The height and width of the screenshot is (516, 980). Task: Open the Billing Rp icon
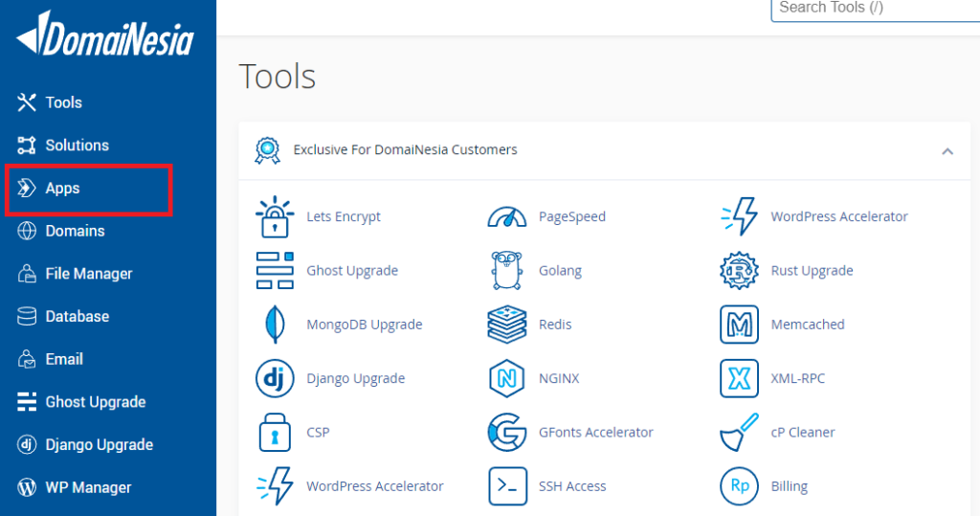(739, 486)
